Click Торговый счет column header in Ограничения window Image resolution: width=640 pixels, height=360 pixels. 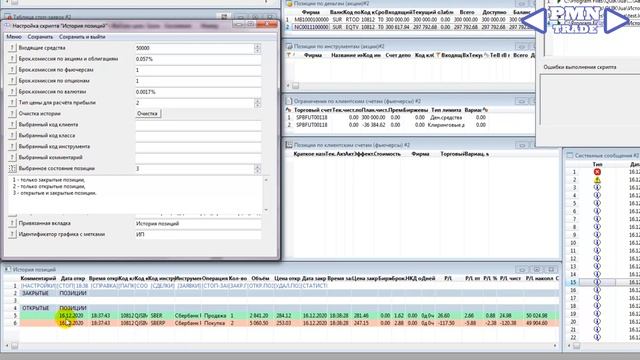[313, 110]
